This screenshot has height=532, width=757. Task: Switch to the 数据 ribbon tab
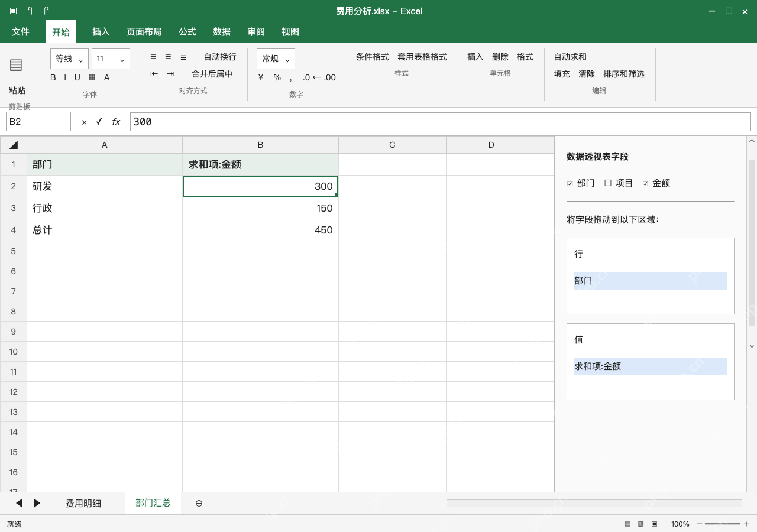(x=222, y=31)
